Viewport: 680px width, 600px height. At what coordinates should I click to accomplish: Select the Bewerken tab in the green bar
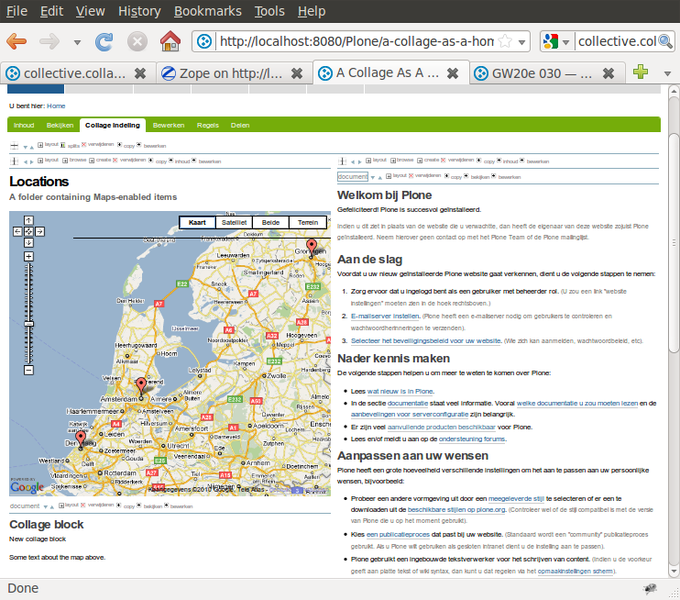click(x=169, y=125)
